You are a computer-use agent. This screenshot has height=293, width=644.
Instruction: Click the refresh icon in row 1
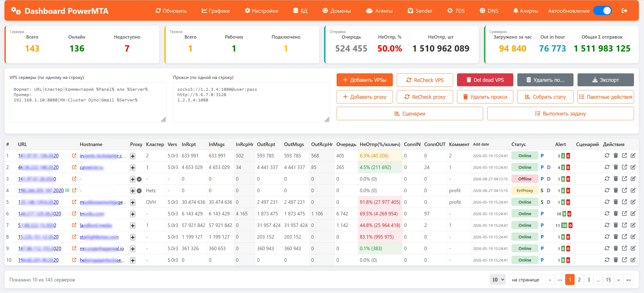[607, 155]
